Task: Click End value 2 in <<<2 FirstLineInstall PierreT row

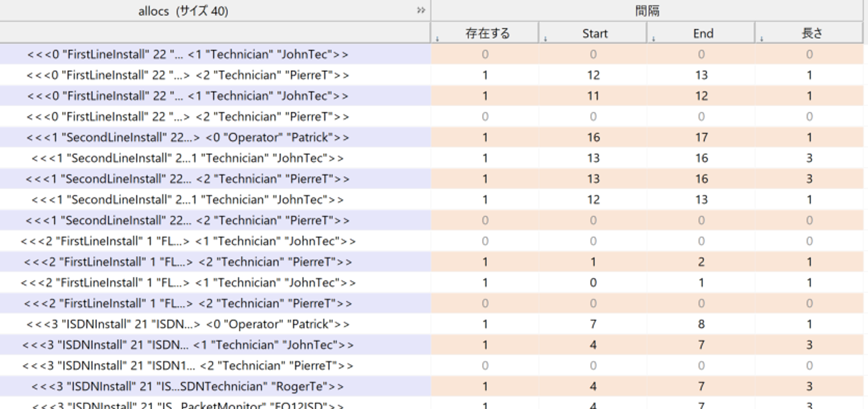Action: [701, 262]
